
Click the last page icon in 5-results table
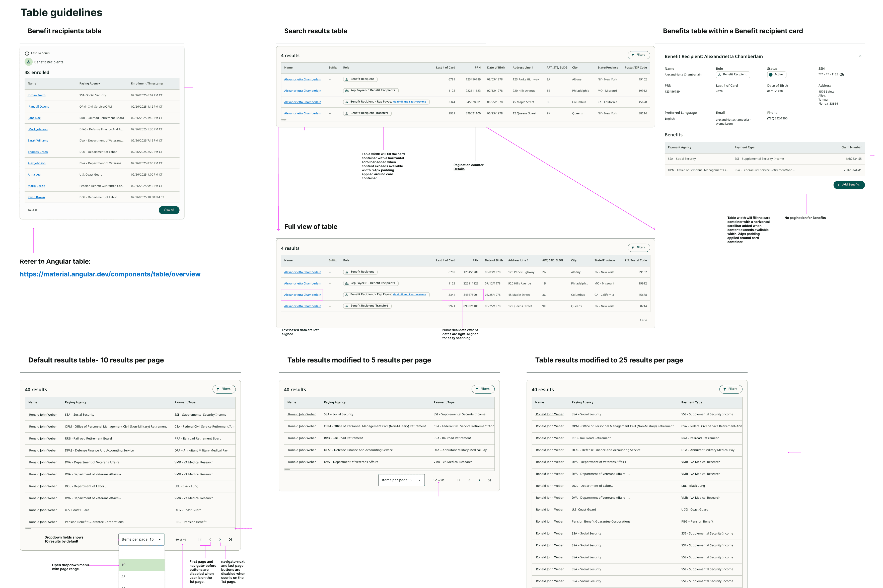pyautogui.click(x=489, y=480)
